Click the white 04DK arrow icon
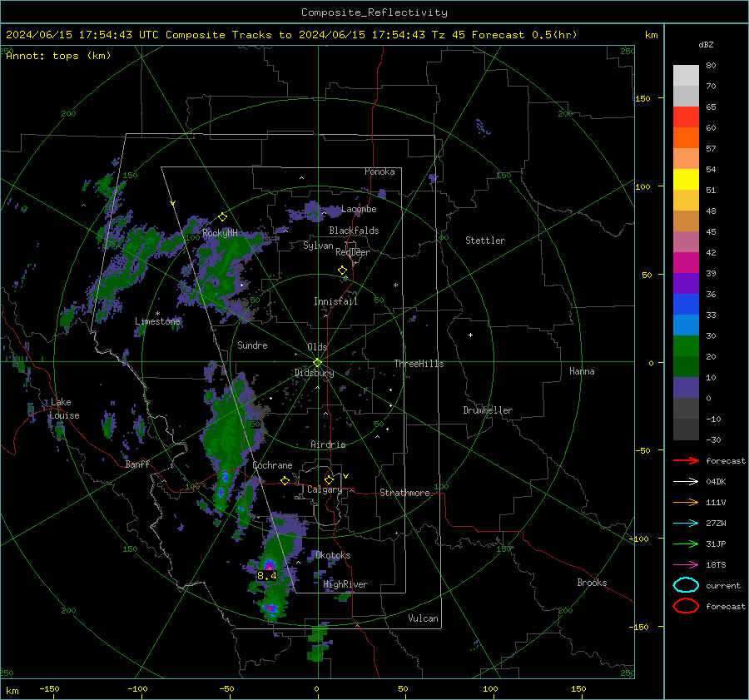749x700 pixels. (x=686, y=482)
